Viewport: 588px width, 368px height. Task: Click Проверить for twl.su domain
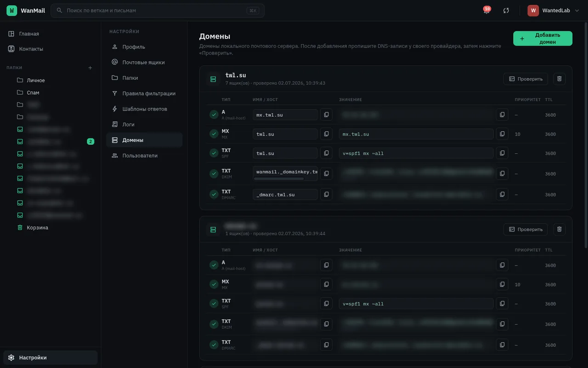(x=526, y=79)
